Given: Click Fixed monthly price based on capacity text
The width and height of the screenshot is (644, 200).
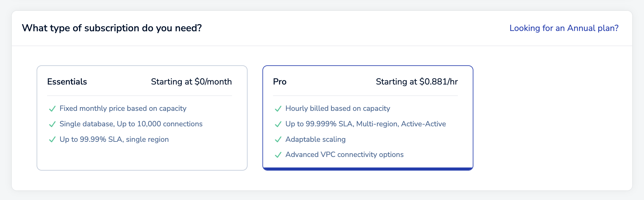Looking at the screenshot, I should click(123, 109).
